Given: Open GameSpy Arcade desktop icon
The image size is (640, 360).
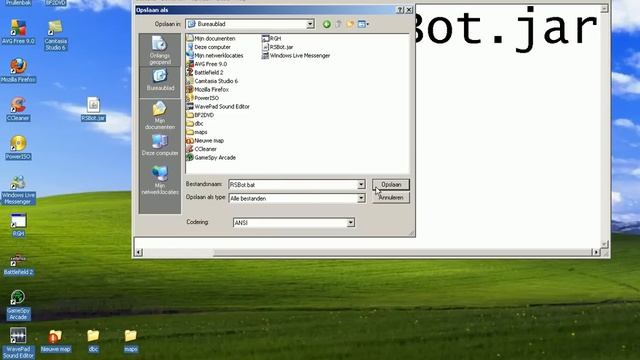Looking at the screenshot, I should (18, 305).
